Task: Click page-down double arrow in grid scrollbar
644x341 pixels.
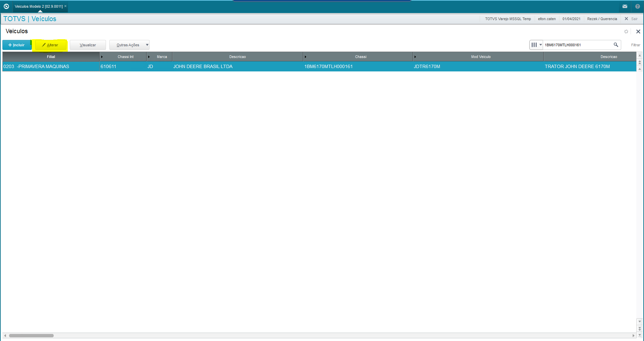Action: click(x=640, y=329)
